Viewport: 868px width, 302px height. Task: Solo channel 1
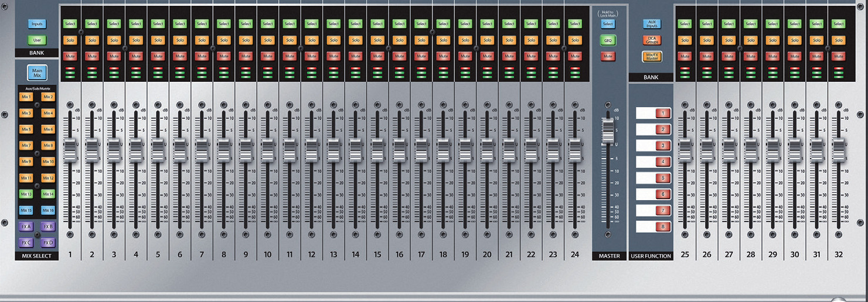[70, 40]
